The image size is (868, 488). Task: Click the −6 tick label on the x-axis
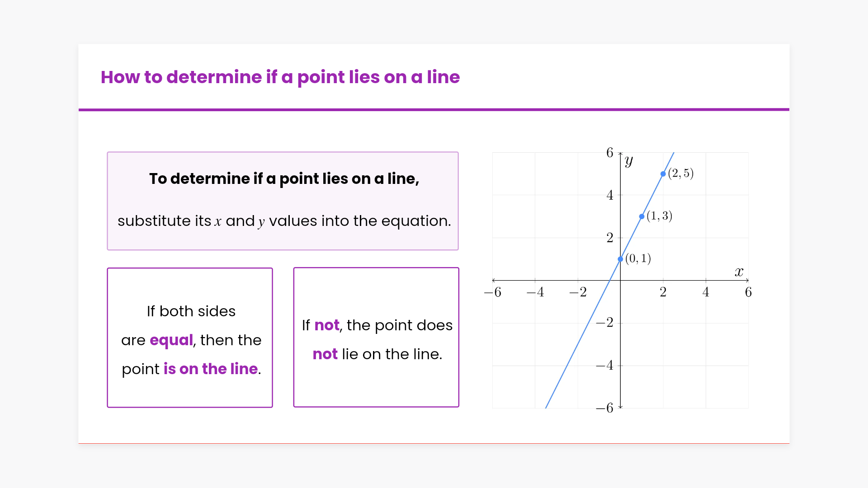click(492, 292)
